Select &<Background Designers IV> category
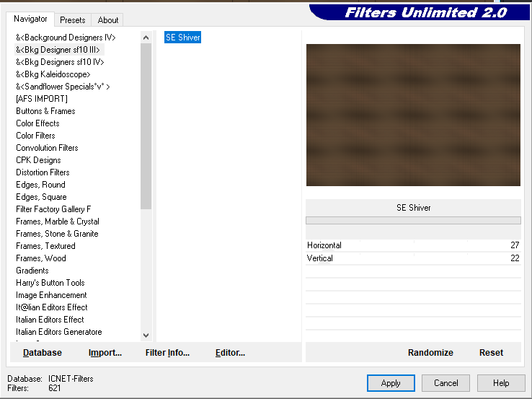Screen dimensions: 532x399 point(66,38)
